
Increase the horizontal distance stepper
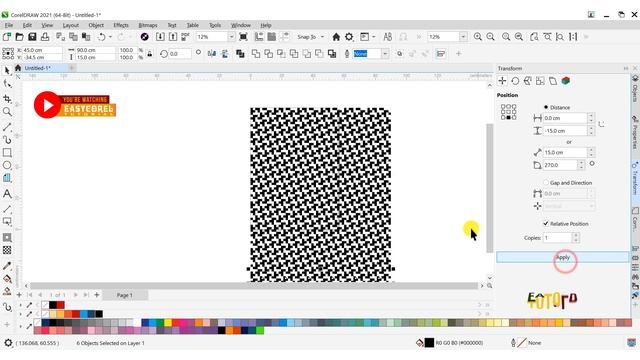(x=591, y=116)
